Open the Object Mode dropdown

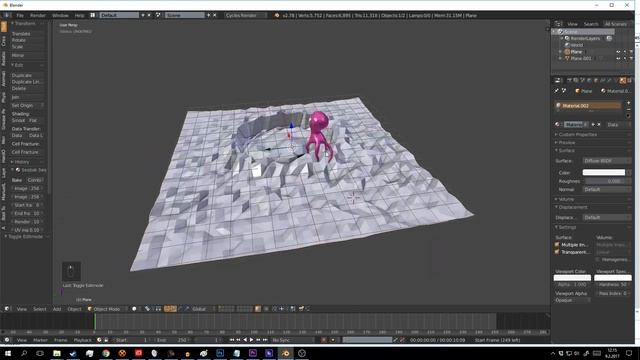click(107, 309)
